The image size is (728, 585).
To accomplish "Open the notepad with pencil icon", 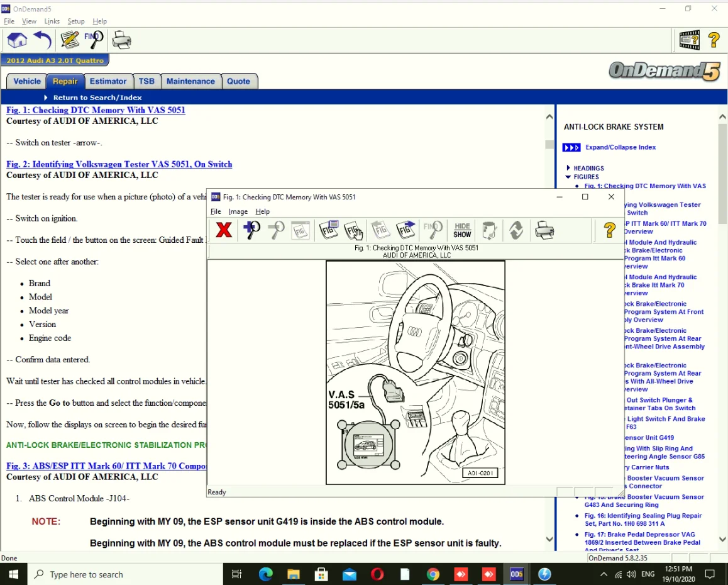I will [69, 40].
